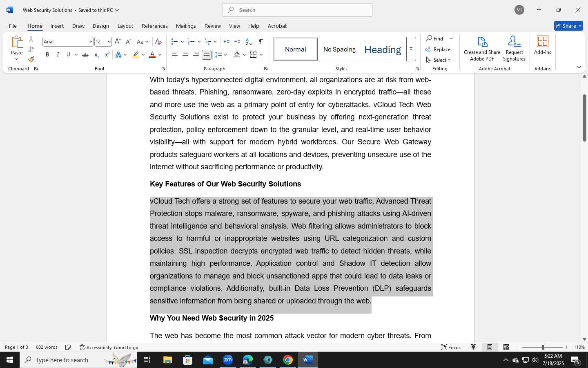The height and width of the screenshot is (368, 588).
Task: Click the Search box in title bar
Action: 297,10
